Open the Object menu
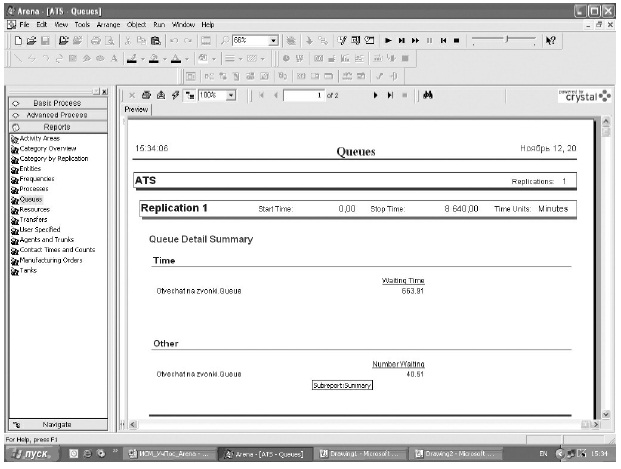Screen dimensions: 621x469 (136, 25)
